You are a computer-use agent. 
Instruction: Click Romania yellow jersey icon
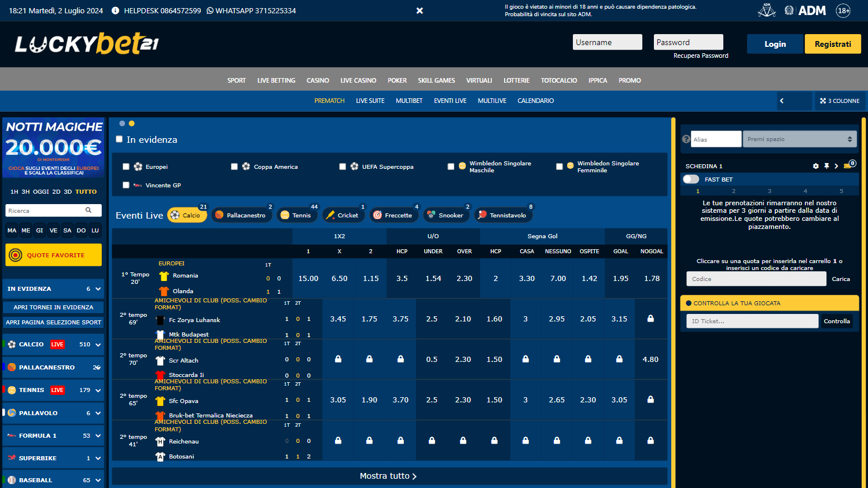click(164, 276)
